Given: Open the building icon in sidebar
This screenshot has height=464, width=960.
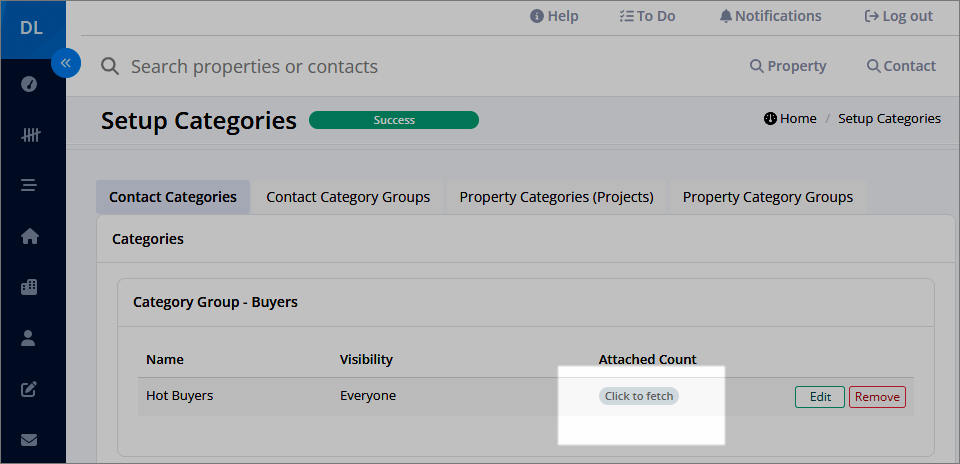Looking at the screenshot, I should click(x=29, y=287).
